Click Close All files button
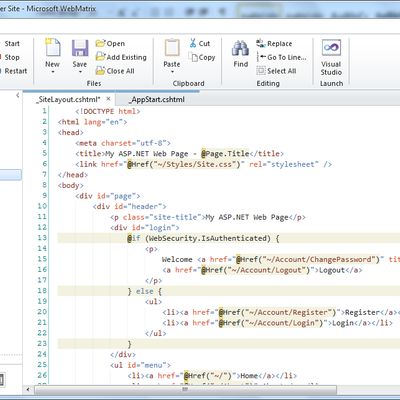 [115, 71]
